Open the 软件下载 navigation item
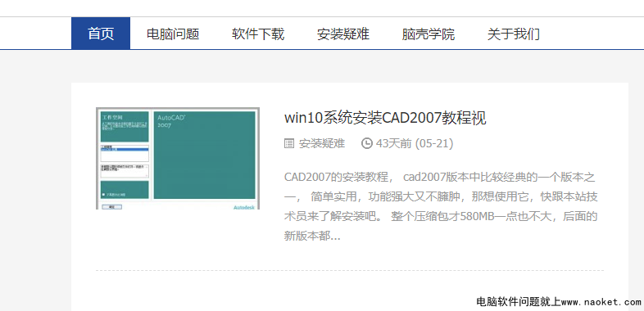The height and width of the screenshot is (311, 644). click(x=258, y=34)
